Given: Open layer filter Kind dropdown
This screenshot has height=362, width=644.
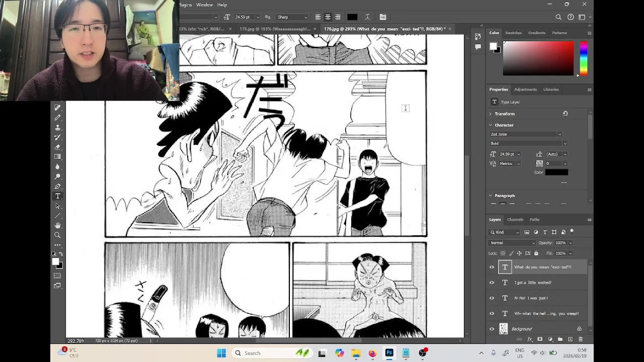Looking at the screenshot, I should [x=505, y=232].
